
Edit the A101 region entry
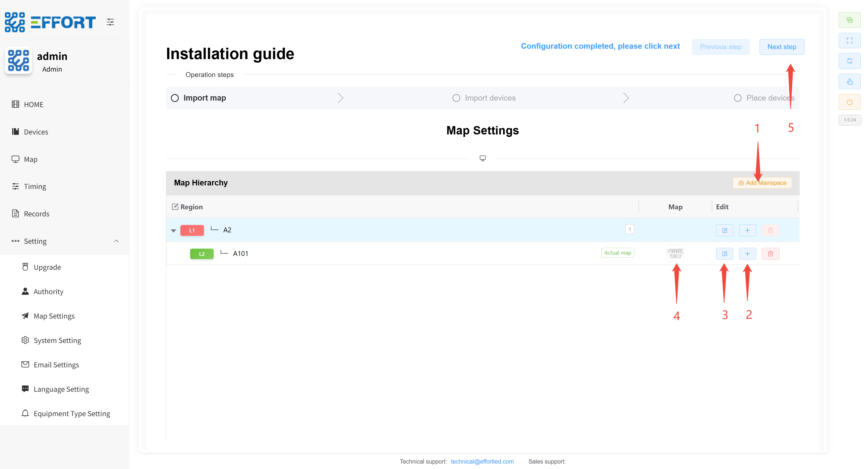coord(724,253)
